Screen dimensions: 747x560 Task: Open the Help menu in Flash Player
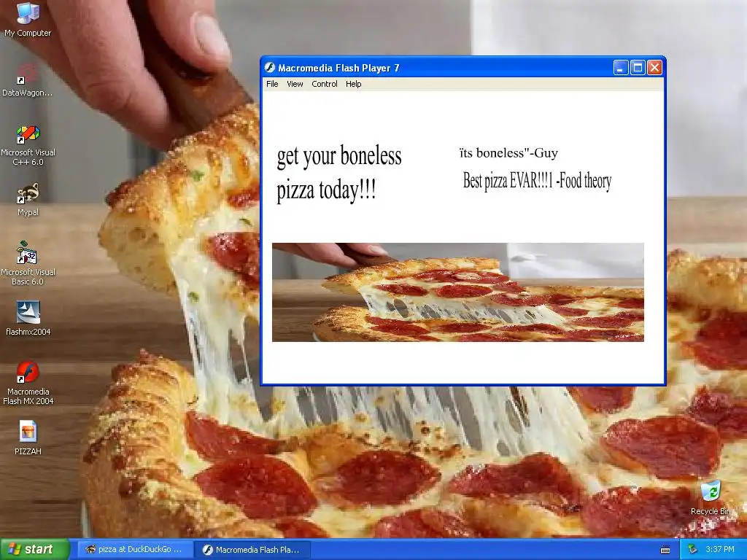click(x=354, y=84)
